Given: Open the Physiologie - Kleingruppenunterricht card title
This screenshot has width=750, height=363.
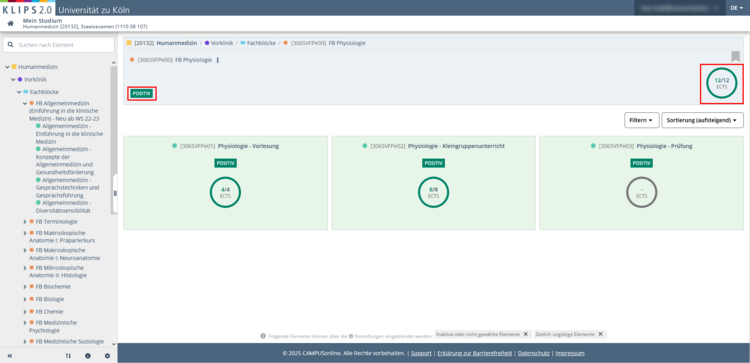Looking at the screenshot, I should 456,146.
